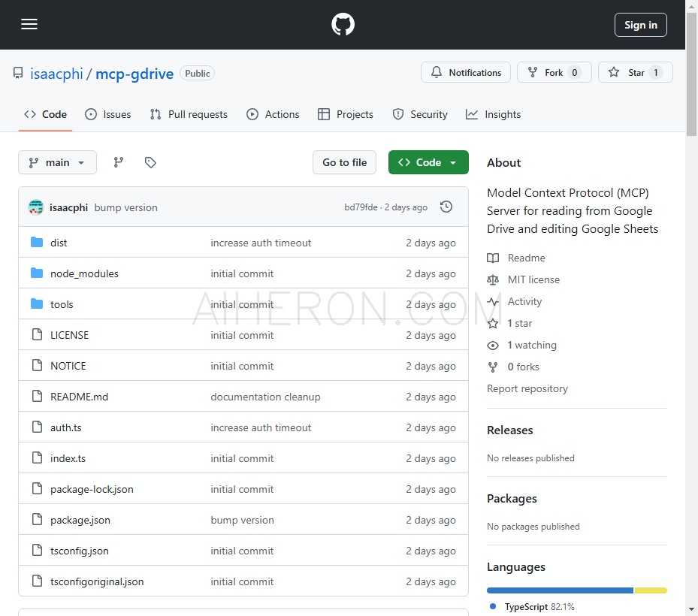
Task: View the 1 star stargazers link
Action: [519, 323]
